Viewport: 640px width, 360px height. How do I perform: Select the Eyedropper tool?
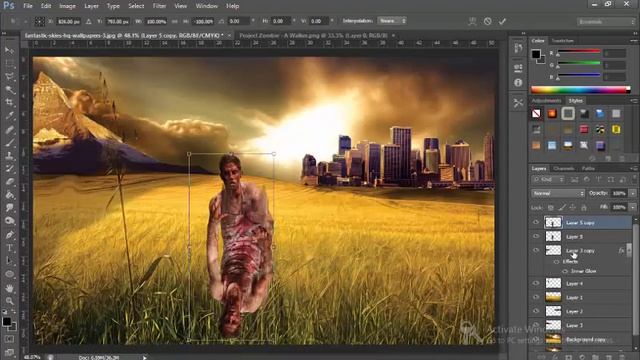[x=9, y=116]
